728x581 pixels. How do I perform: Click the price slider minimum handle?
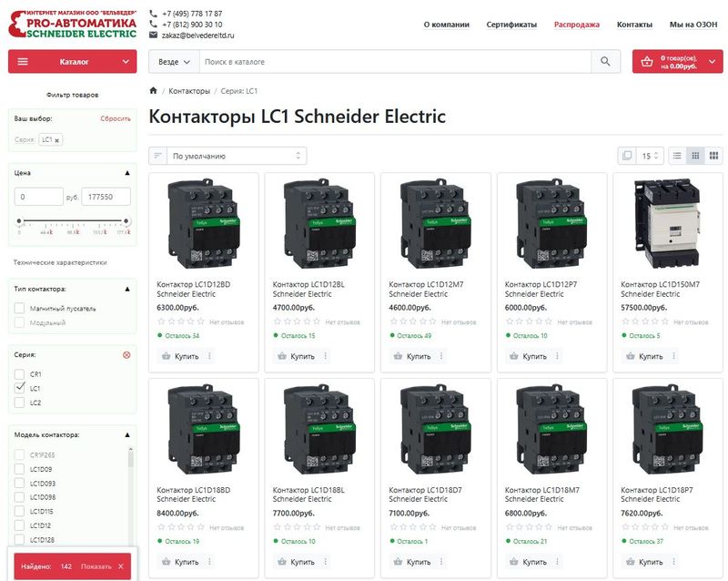19,220
